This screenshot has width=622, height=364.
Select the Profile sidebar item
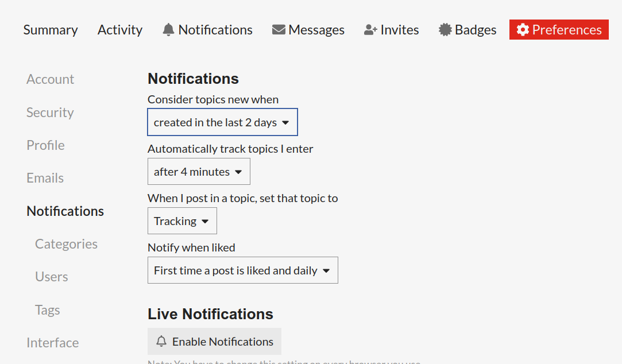[x=45, y=145]
